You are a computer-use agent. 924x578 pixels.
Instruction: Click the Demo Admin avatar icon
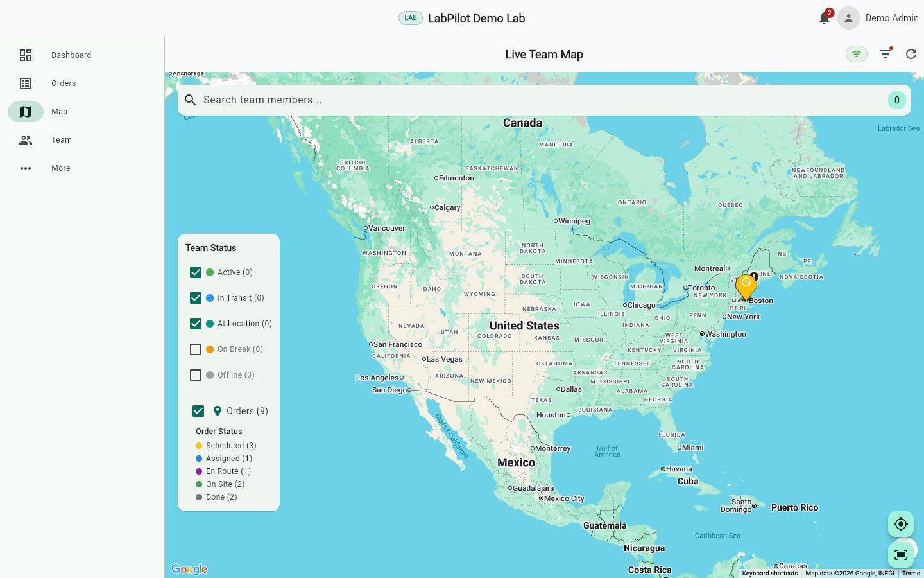(848, 18)
